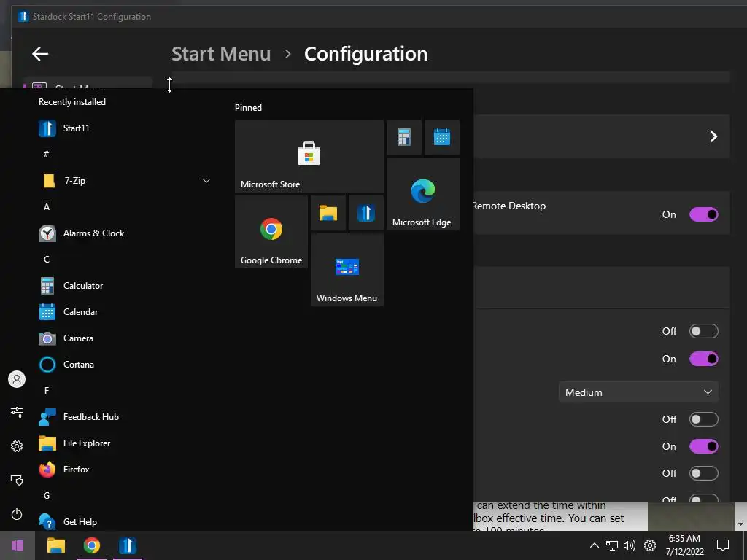Screen dimensions: 747x560
Task: Click the Power button in start menu
Action: [17, 514]
